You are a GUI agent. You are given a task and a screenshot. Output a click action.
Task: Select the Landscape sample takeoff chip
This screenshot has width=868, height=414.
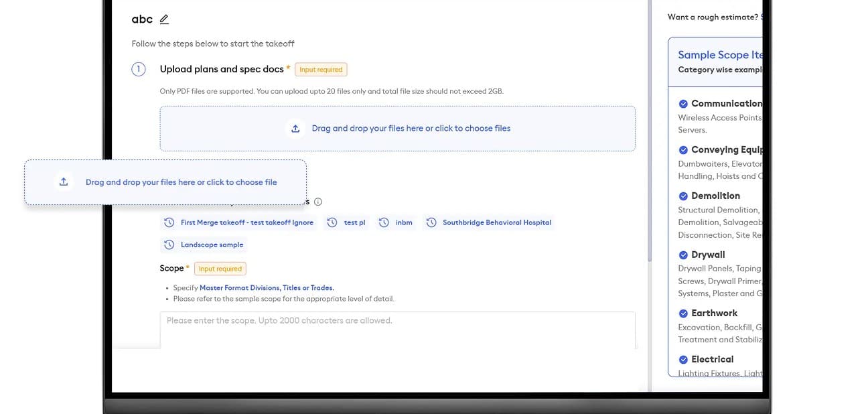[212, 245]
